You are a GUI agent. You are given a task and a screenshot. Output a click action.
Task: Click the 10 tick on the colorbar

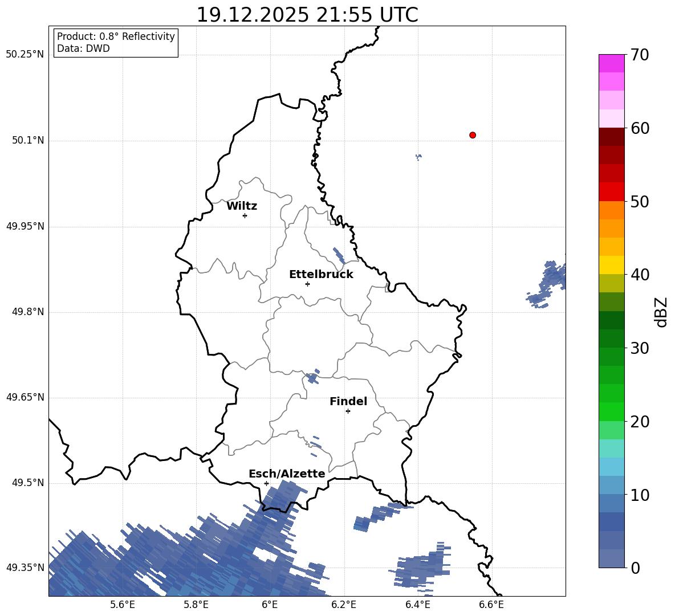pyautogui.click(x=639, y=495)
